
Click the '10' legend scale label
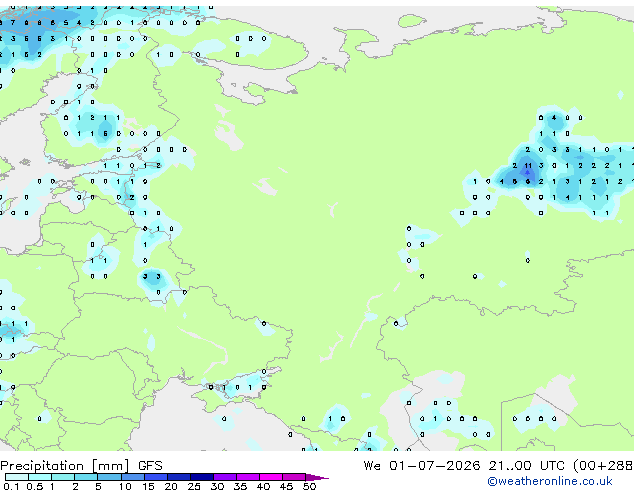pyautogui.click(x=125, y=486)
